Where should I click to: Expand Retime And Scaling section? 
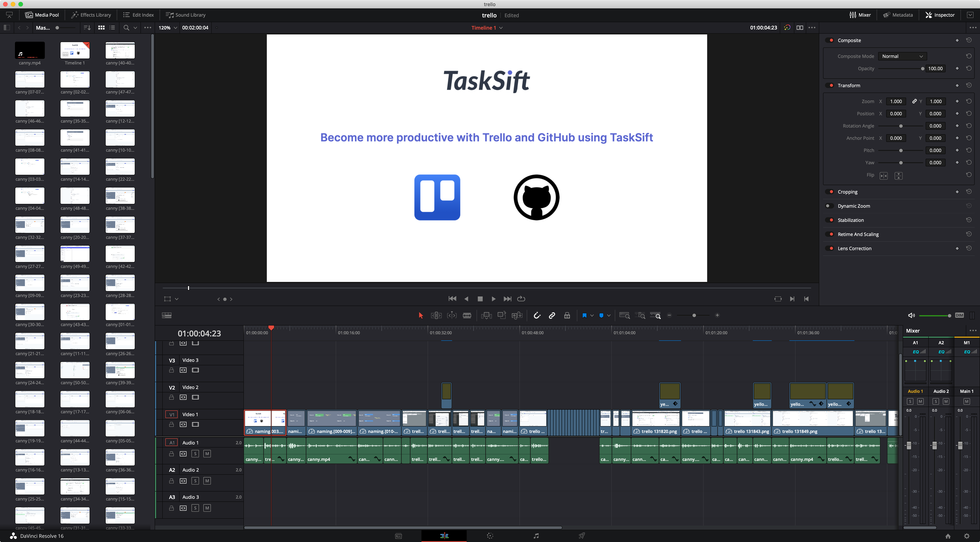(x=858, y=234)
